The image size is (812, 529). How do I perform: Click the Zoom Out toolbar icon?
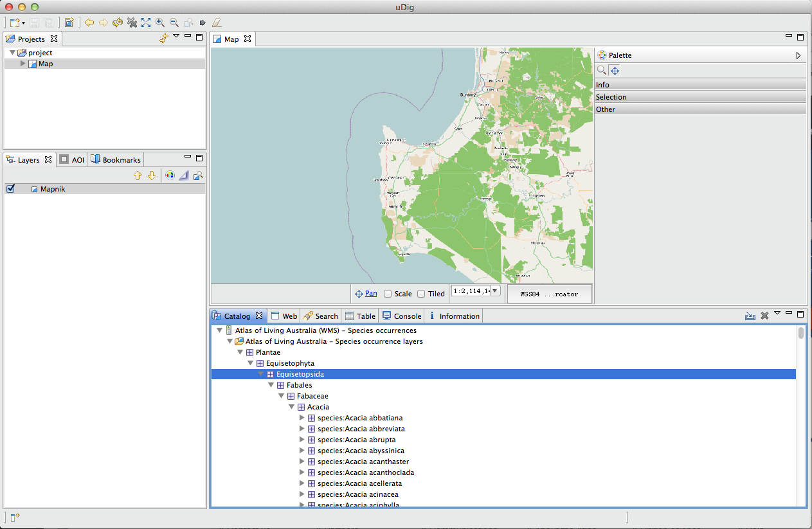pyautogui.click(x=174, y=22)
